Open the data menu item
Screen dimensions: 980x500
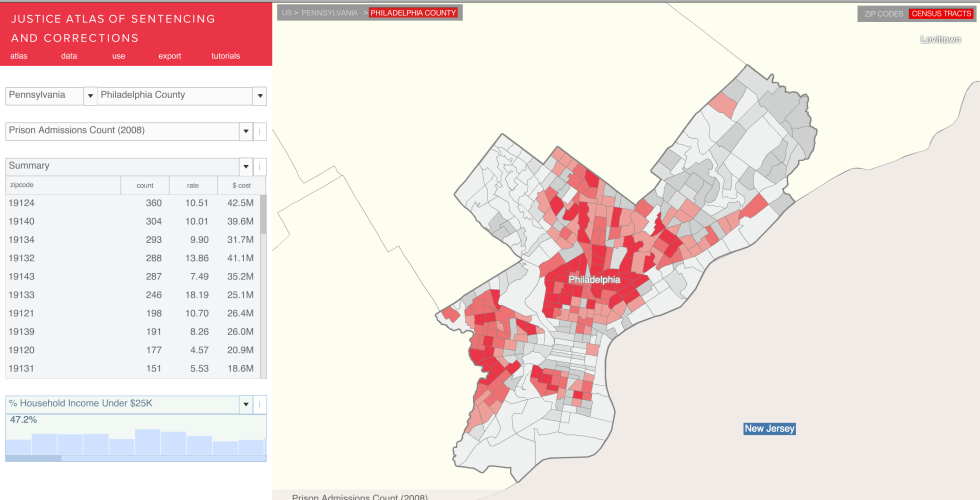(x=69, y=56)
